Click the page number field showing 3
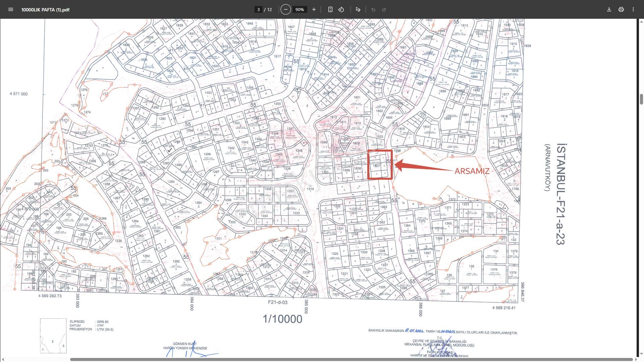 tap(258, 9)
